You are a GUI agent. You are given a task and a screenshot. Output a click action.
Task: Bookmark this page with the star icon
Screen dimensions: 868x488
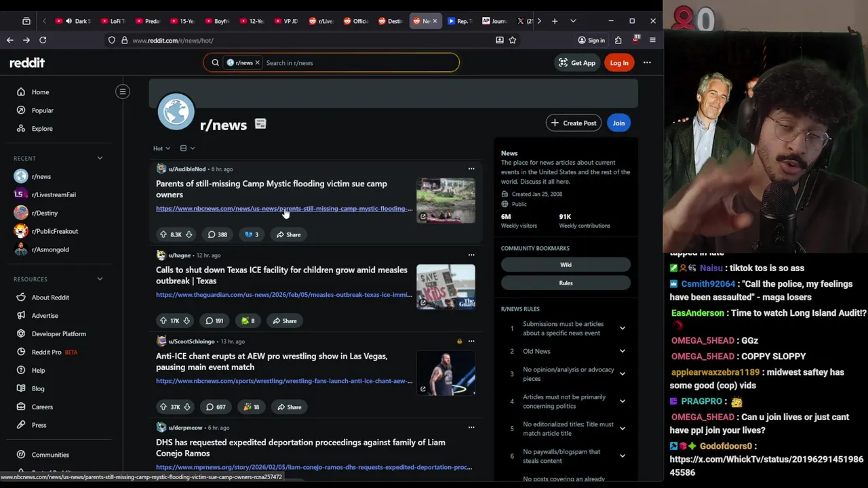pyautogui.click(x=513, y=41)
